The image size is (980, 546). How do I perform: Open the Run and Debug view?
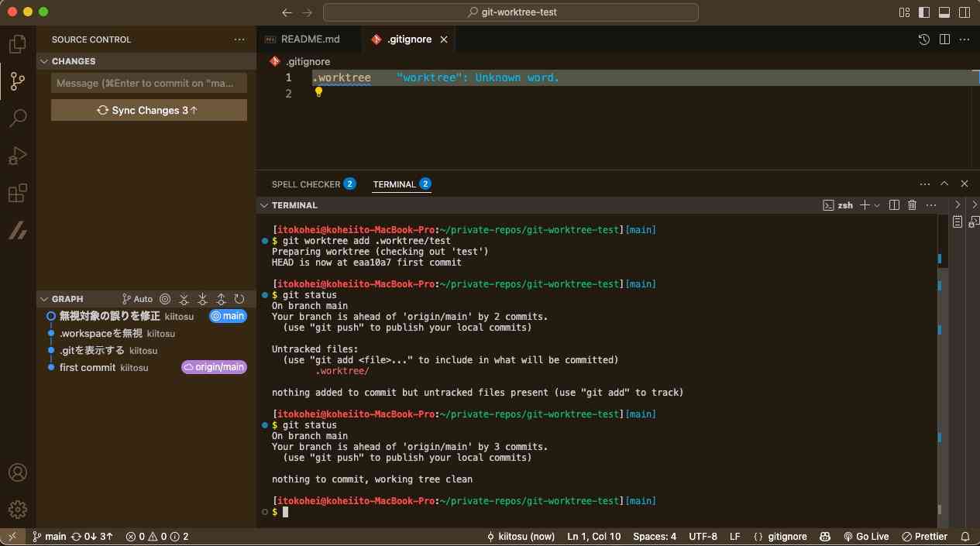click(x=17, y=156)
